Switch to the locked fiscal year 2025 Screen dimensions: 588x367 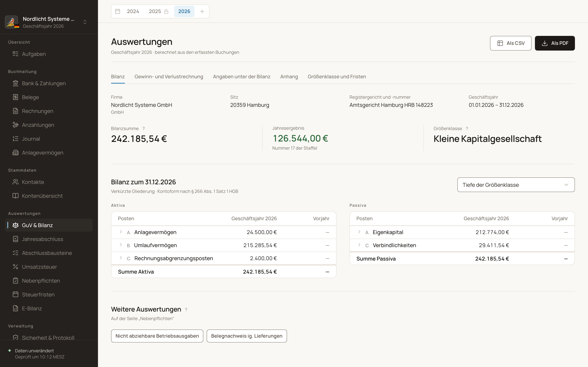(158, 11)
